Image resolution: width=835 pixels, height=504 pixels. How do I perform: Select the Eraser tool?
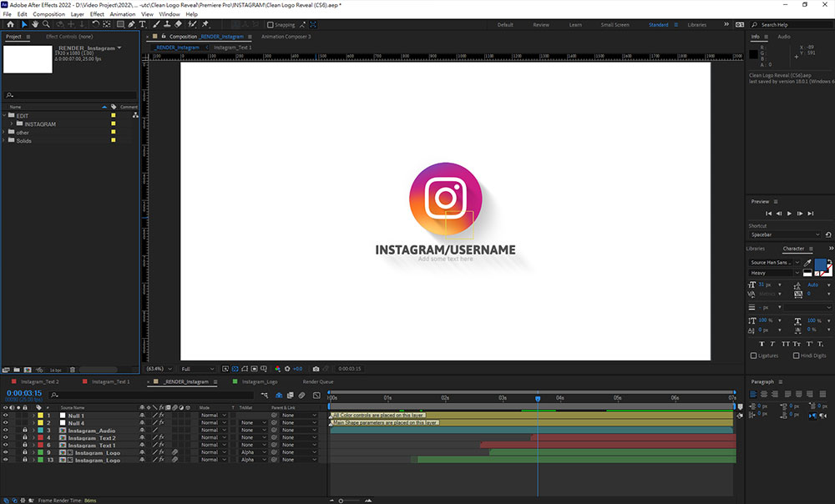[x=179, y=24]
